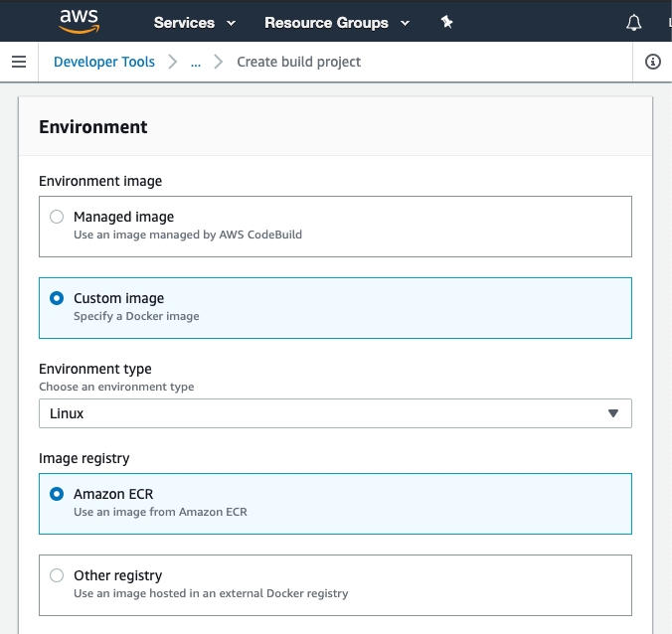Open the hamburger navigation menu
The width and height of the screenshot is (672, 634).
19,62
